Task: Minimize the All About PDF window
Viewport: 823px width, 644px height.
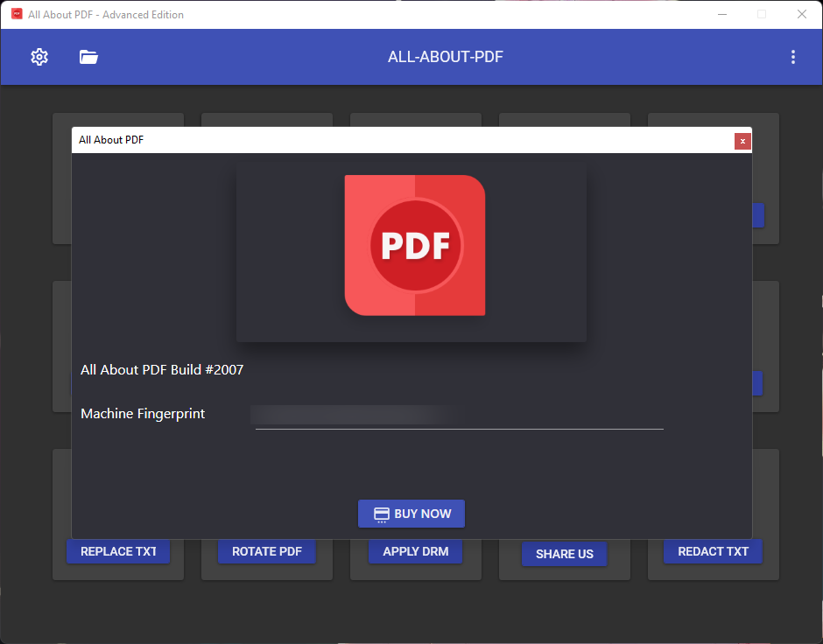Action: click(722, 14)
